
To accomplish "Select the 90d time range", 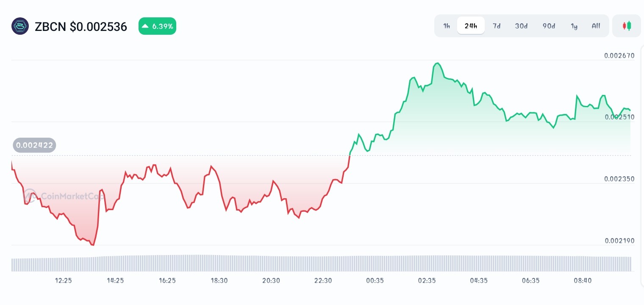I will (549, 26).
